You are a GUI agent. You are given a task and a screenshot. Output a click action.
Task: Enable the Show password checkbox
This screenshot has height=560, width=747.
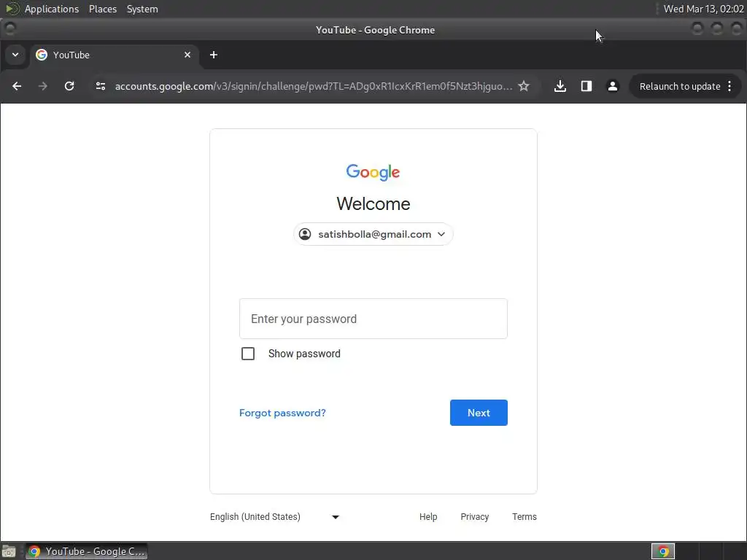(x=248, y=354)
